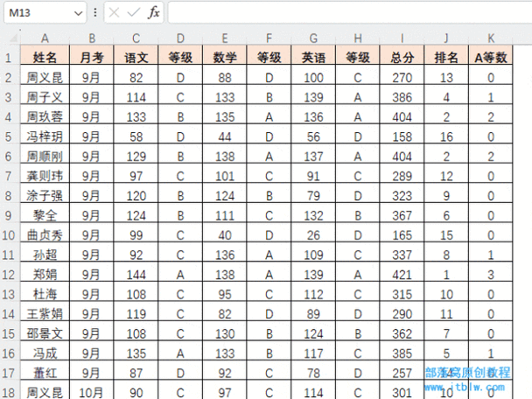Click the www.itblw.com watermark link

(464, 387)
